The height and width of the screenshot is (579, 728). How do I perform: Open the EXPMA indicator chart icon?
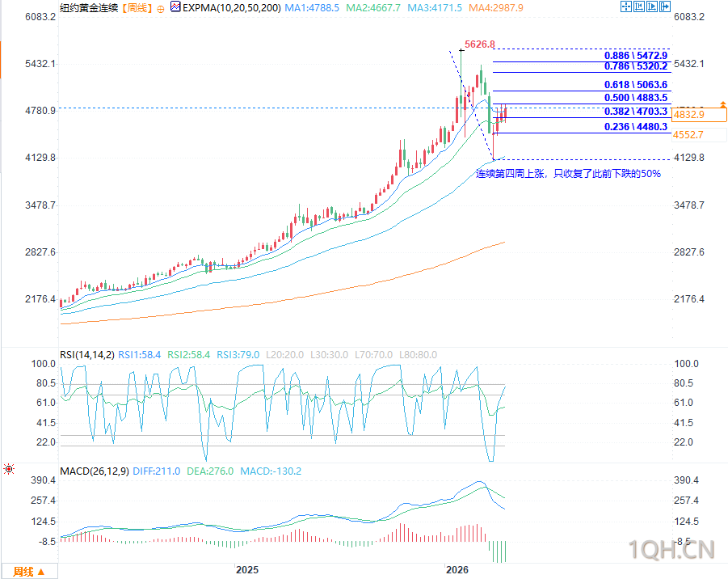pos(175,7)
